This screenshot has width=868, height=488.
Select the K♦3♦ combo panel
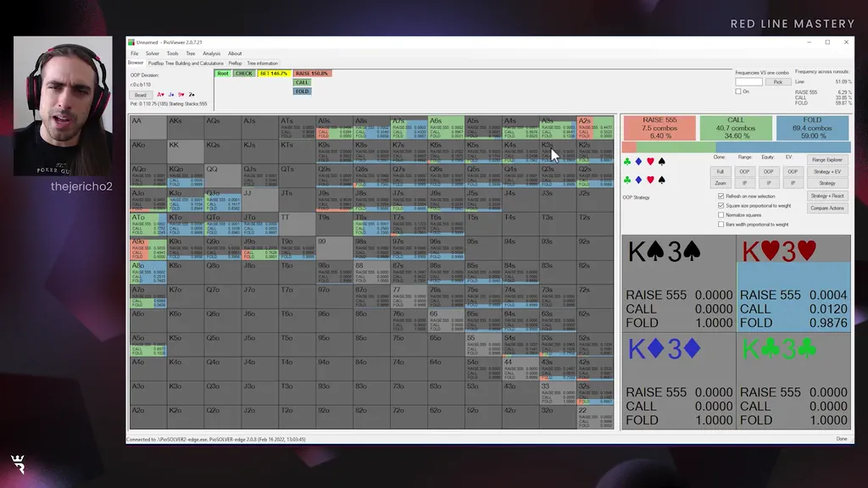point(679,380)
